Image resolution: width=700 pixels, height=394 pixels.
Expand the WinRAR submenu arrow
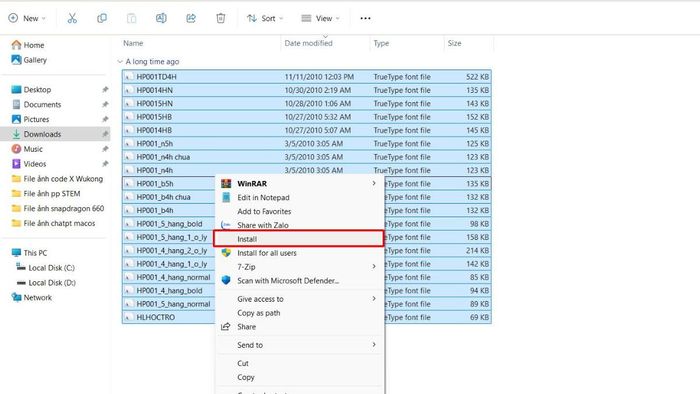(x=374, y=183)
